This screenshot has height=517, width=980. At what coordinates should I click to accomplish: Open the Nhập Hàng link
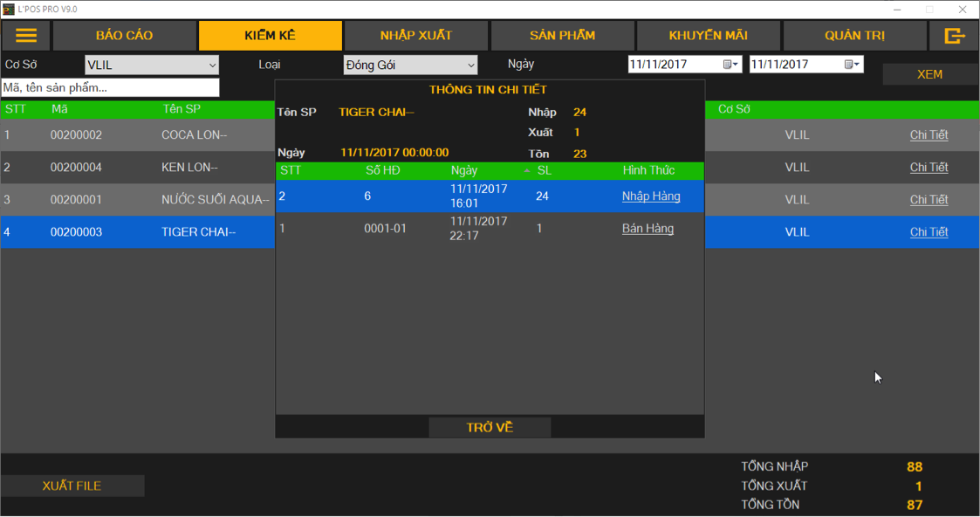click(x=650, y=196)
